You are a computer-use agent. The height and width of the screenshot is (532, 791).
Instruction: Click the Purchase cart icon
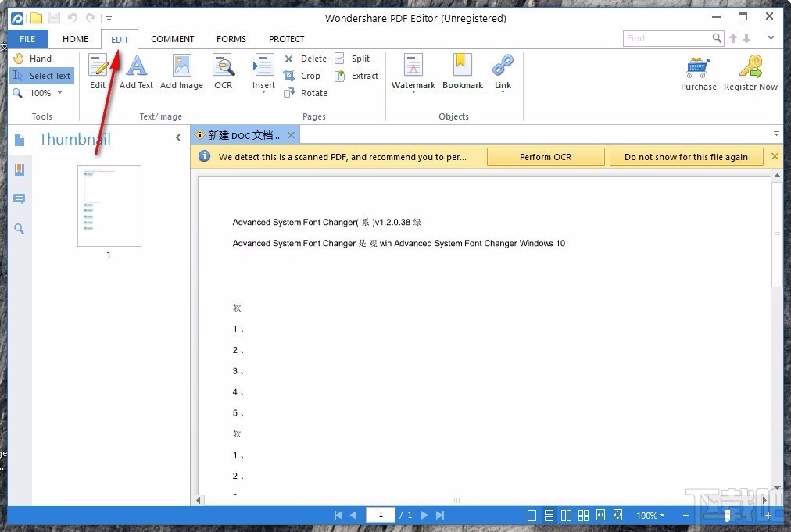698,67
